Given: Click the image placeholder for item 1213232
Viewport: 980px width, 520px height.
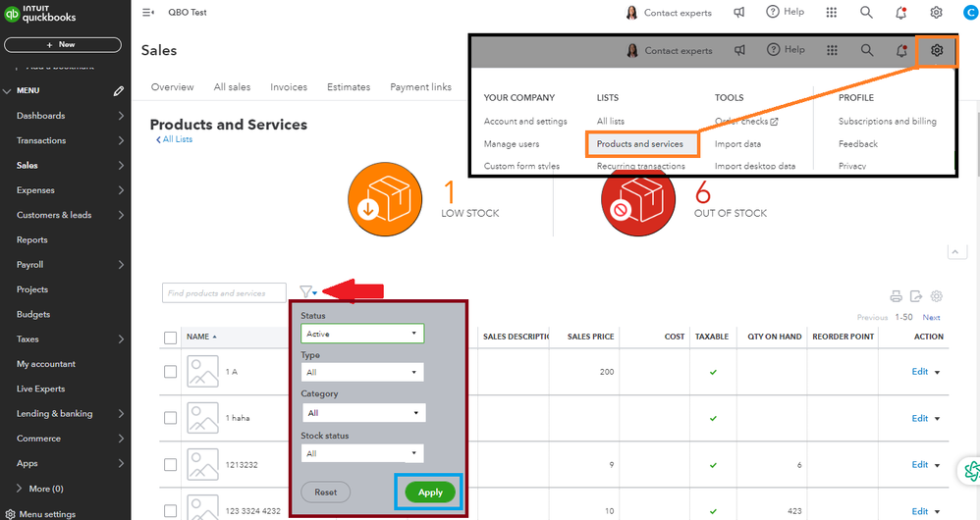Looking at the screenshot, I should pyautogui.click(x=202, y=464).
